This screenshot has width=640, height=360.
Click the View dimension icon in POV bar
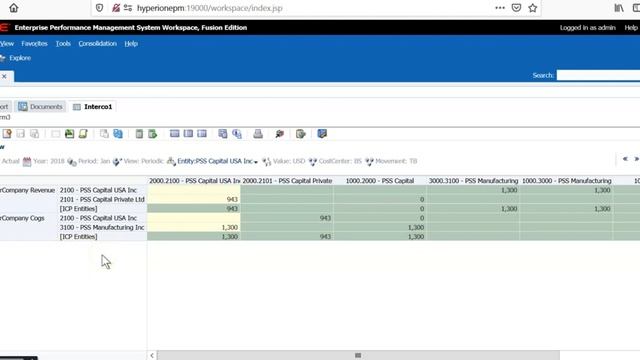pos(117,162)
